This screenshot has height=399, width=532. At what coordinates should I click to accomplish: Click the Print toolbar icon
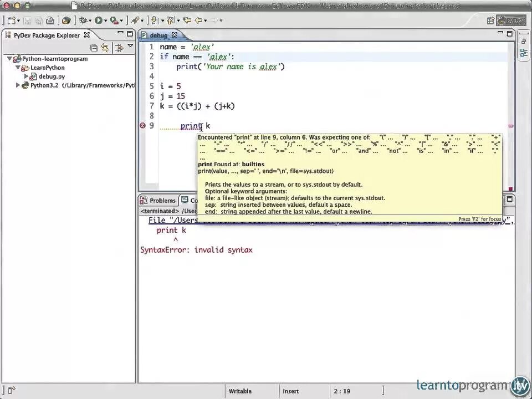coord(50,21)
